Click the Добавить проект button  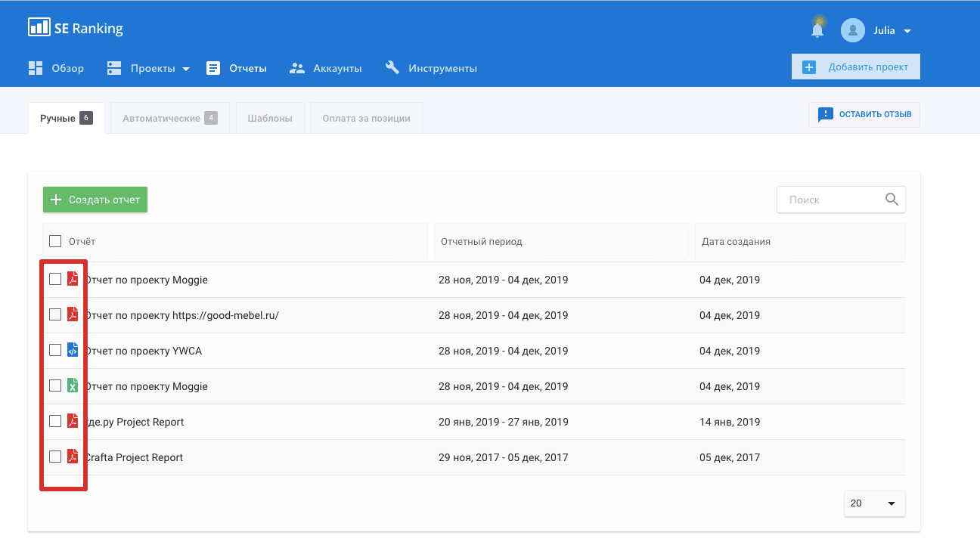(856, 67)
